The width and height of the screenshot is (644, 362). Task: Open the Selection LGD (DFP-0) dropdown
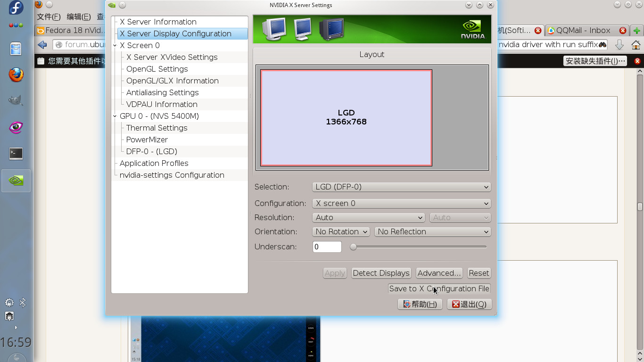point(401,187)
